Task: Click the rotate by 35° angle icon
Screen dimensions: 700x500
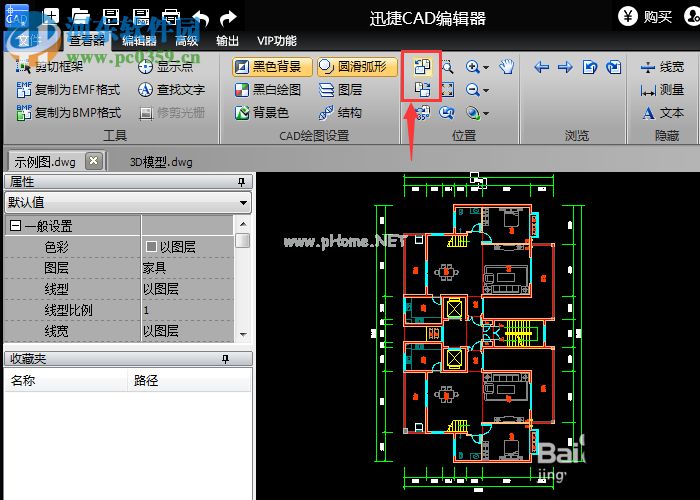Action: pyautogui.click(x=422, y=113)
